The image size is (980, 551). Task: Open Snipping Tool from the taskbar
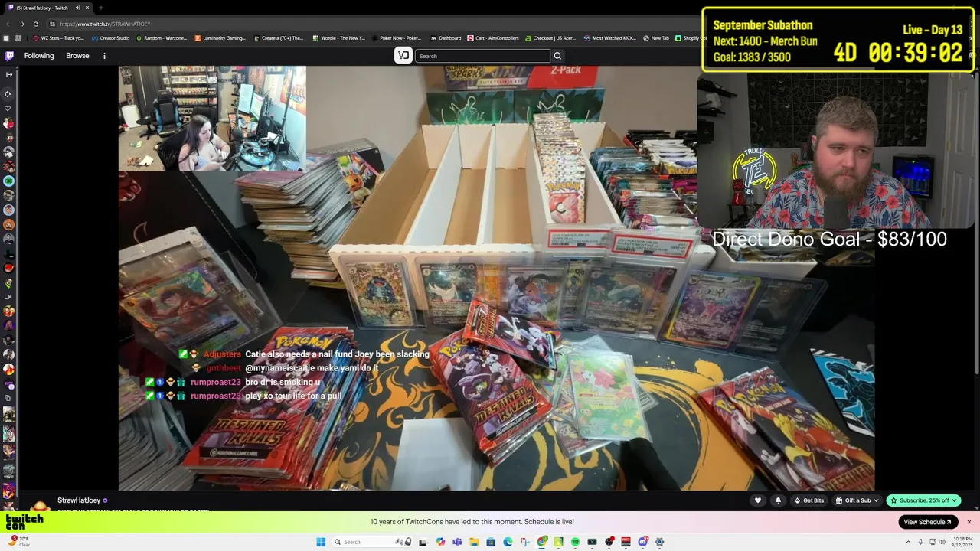coord(525,542)
